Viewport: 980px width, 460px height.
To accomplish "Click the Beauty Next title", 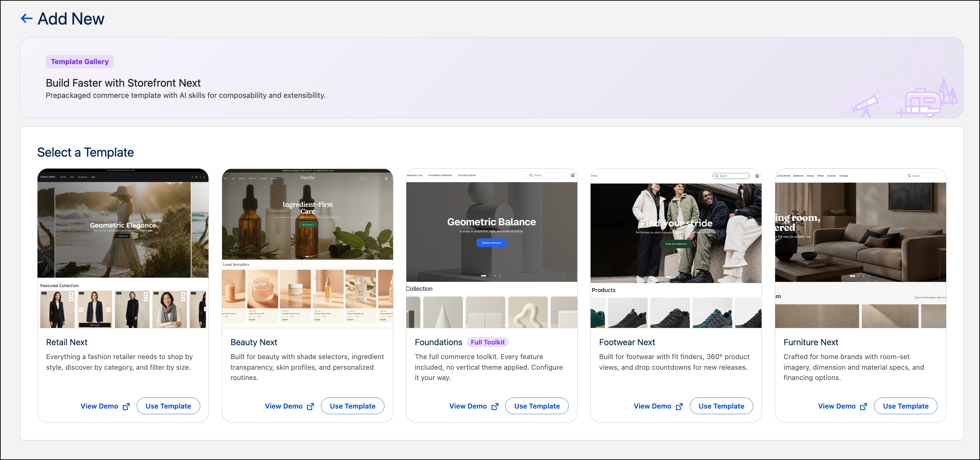I will click(254, 342).
